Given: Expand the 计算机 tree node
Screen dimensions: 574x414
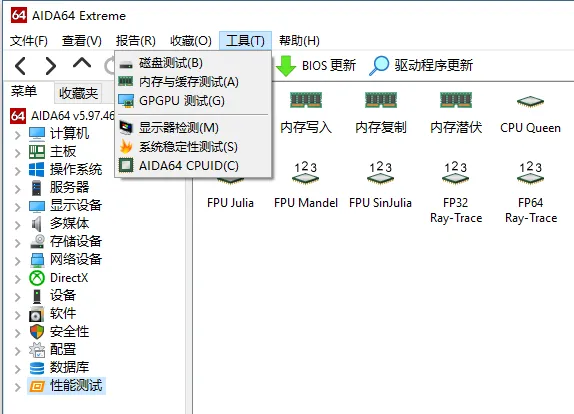Looking at the screenshot, I should [17, 135].
